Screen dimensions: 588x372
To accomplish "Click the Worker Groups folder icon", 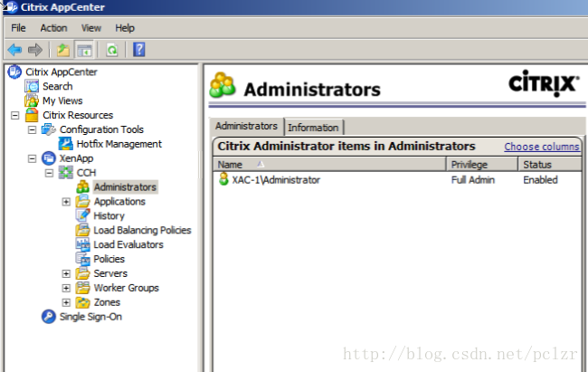I will point(83,288).
